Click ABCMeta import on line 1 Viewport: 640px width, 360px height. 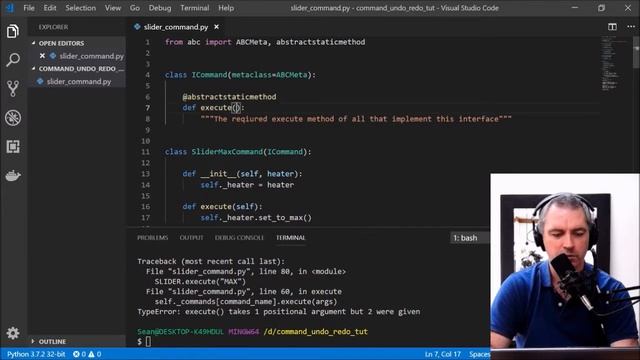[251, 42]
